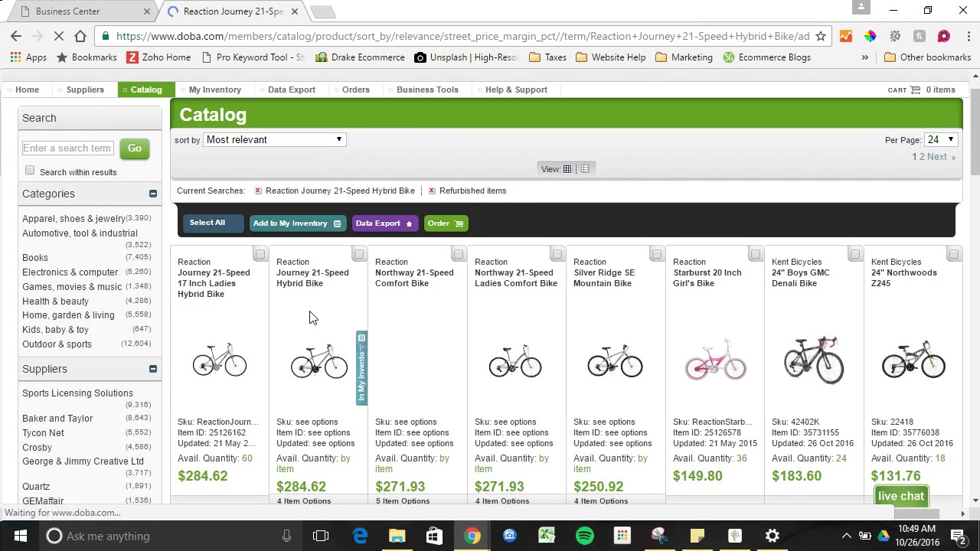
Task: Open the Other bookmarks folder
Action: click(x=927, y=57)
